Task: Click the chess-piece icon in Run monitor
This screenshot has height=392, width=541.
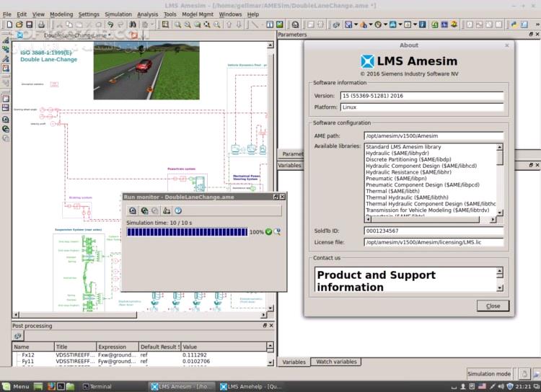Action: pyautogui.click(x=167, y=210)
